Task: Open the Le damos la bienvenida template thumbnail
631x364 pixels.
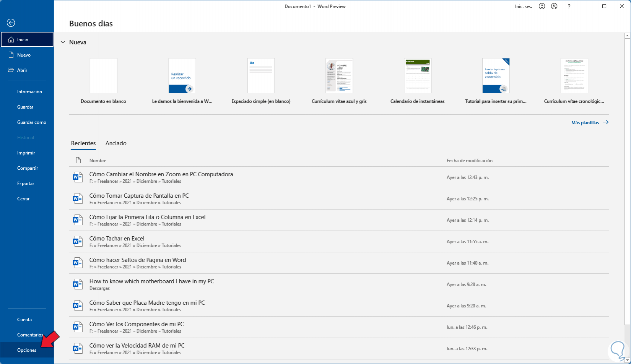Action: pos(182,76)
